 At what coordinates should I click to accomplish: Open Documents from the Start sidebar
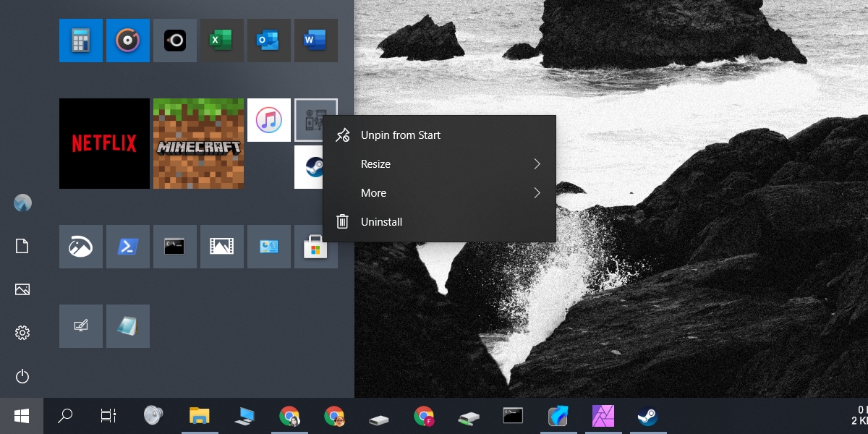(x=22, y=247)
